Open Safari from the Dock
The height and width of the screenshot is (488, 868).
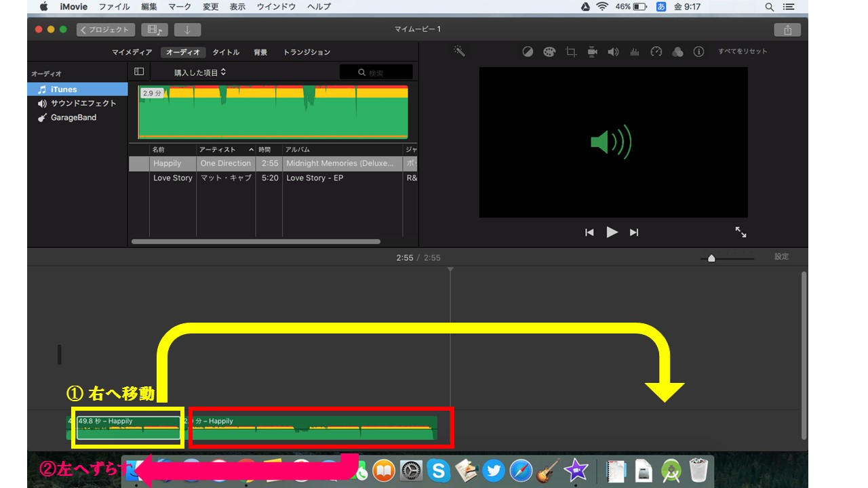click(521, 470)
